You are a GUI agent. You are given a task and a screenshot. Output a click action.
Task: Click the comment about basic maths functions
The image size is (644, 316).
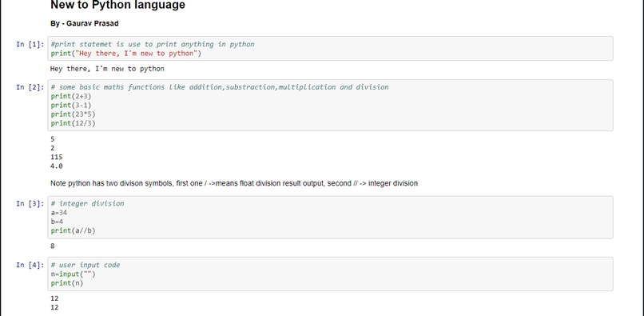[x=220, y=87]
